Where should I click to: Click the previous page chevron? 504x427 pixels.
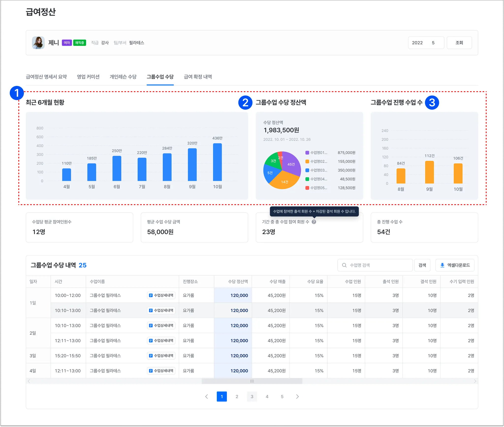(x=206, y=396)
